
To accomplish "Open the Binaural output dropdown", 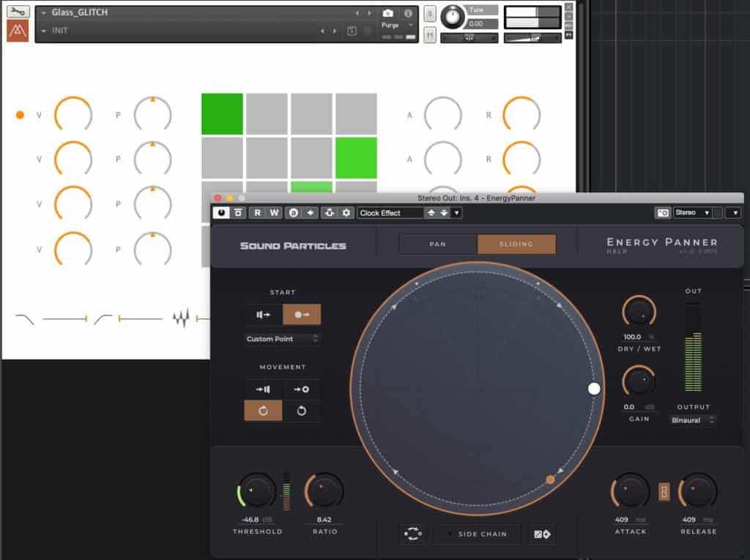I will pyautogui.click(x=692, y=420).
